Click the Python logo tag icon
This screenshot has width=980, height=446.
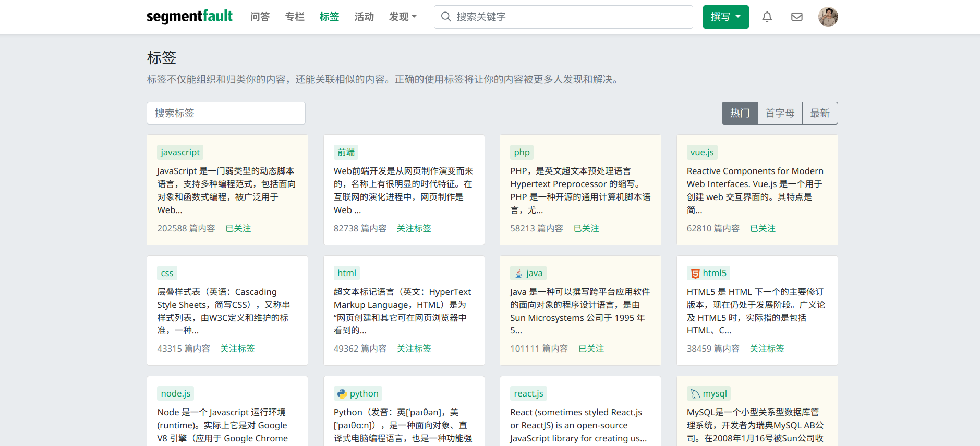342,393
